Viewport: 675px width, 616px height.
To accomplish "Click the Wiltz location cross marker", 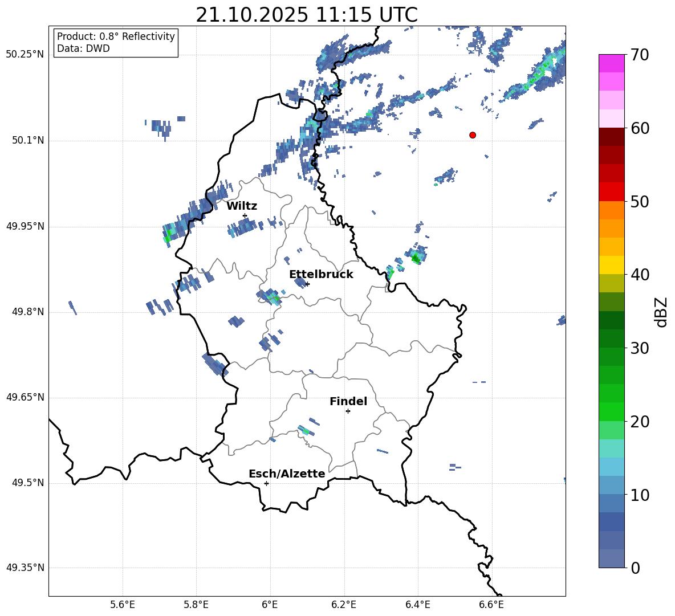I will coord(245,215).
